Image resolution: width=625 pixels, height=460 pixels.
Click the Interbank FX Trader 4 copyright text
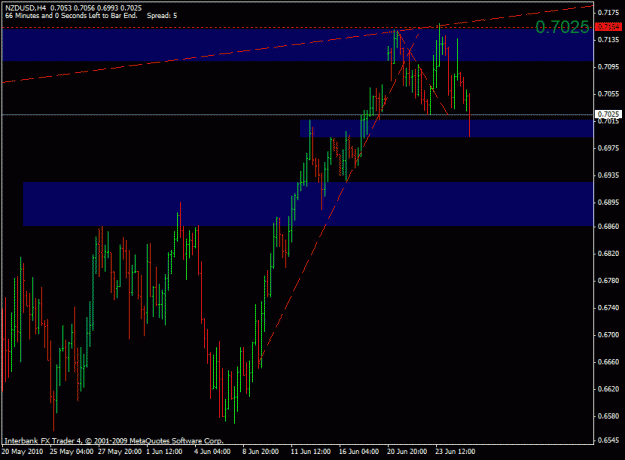pyautogui.click(x=114, y=441)
